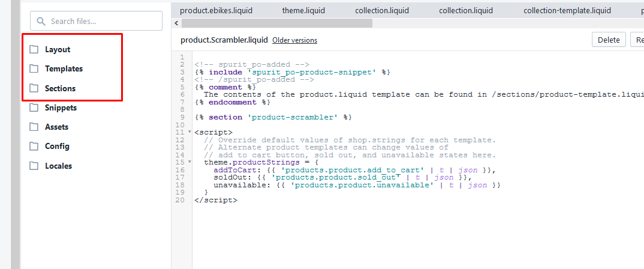Click the opening script tag on line 11

pyautogui.click(x=213, y=133)
